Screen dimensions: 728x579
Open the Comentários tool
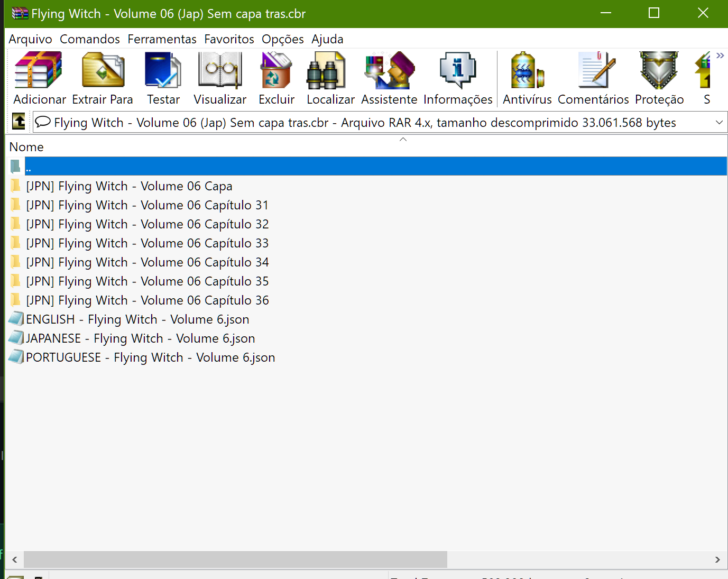[593, 78]
